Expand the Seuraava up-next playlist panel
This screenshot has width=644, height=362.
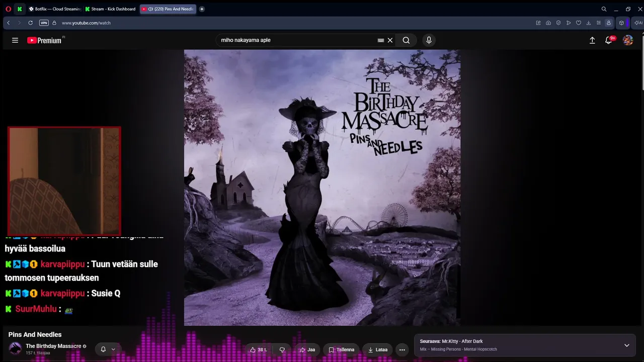click(627, 345)
